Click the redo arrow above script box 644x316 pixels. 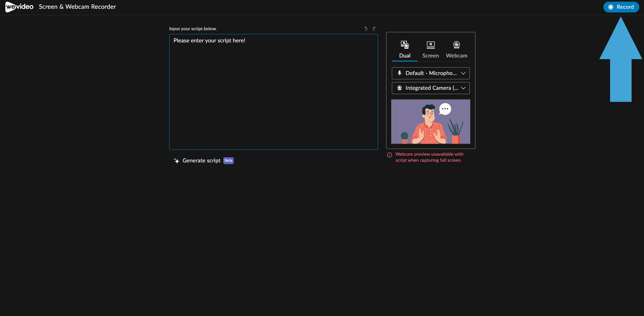pos(374,29)
